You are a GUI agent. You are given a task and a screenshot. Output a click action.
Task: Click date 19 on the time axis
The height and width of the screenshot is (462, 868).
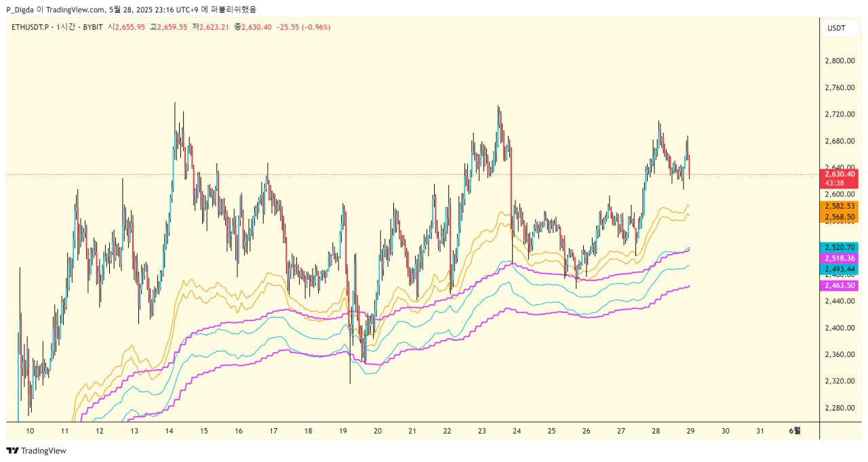(342, 431)
